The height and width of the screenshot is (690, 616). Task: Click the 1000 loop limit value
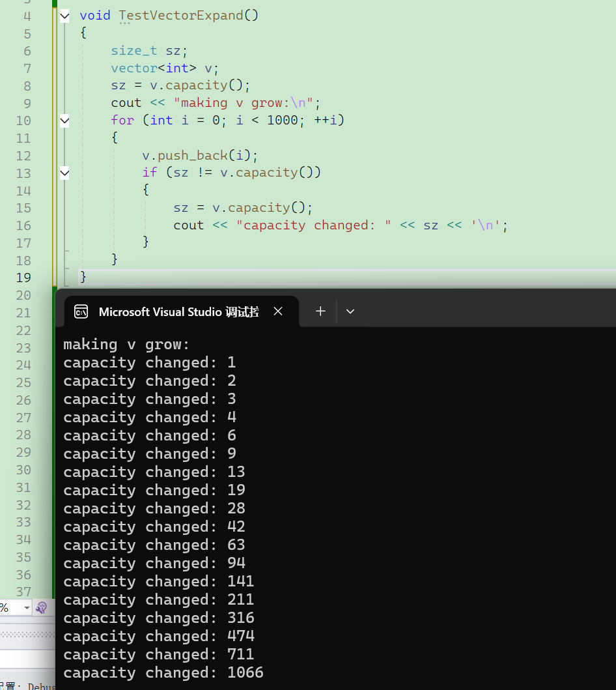pos(282,120)
